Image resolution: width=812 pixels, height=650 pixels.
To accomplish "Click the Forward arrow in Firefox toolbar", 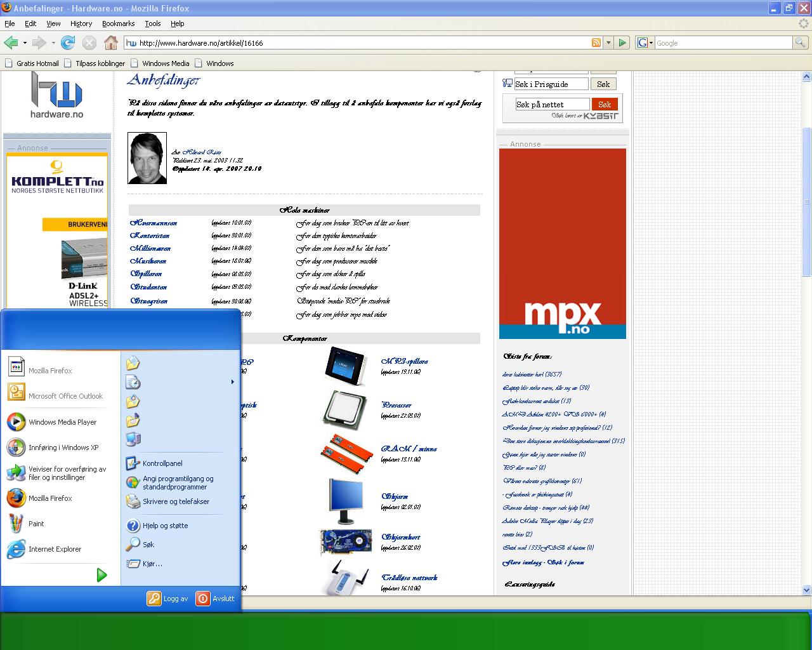I will [39, 43].
